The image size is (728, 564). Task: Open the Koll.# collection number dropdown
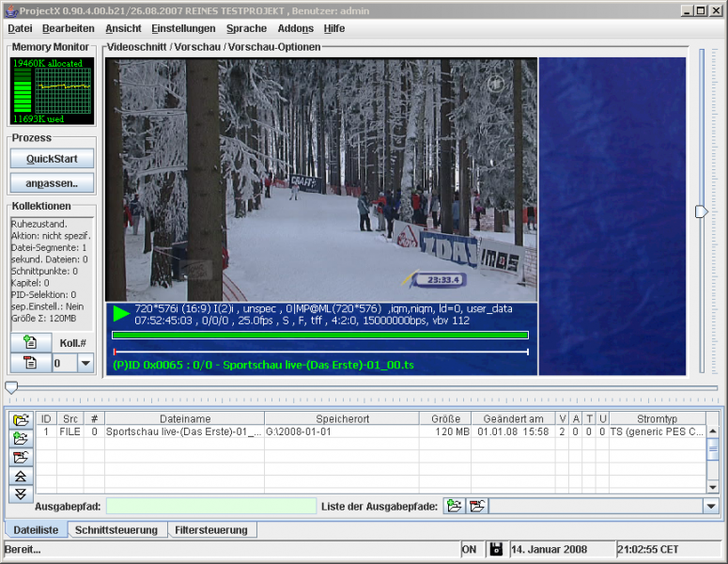tap(85, 363)
